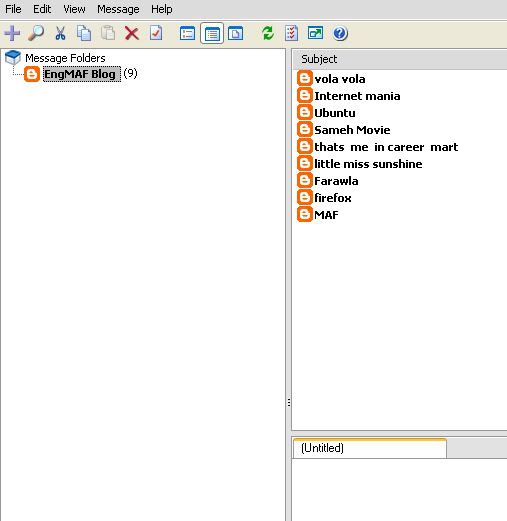Open the 'little miss sunshine' post
Viewport: 507px width, 521px height.
tap(368, 164)
